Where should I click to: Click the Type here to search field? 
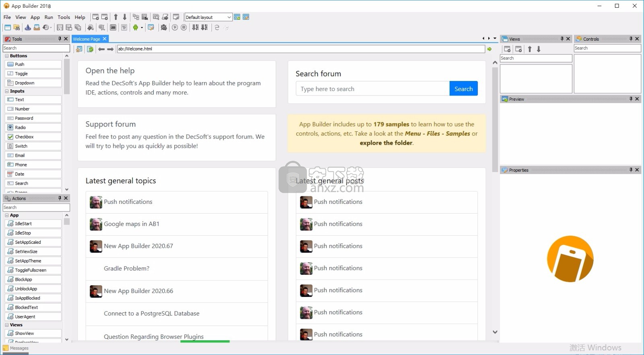(x=373, y=89)
